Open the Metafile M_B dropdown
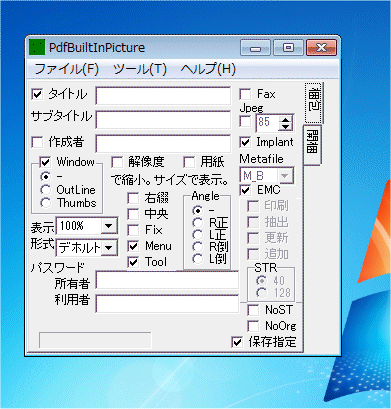 (x=284, y=175)
